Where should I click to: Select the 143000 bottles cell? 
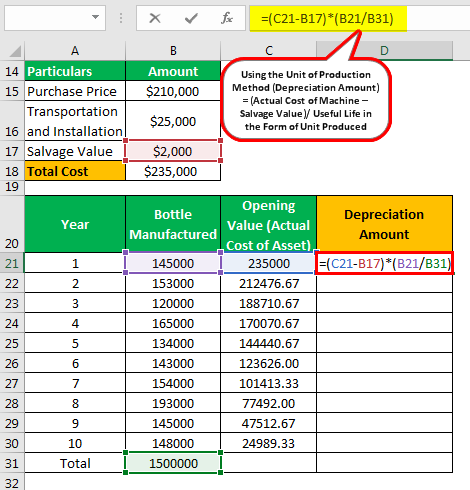click(173, 363)
